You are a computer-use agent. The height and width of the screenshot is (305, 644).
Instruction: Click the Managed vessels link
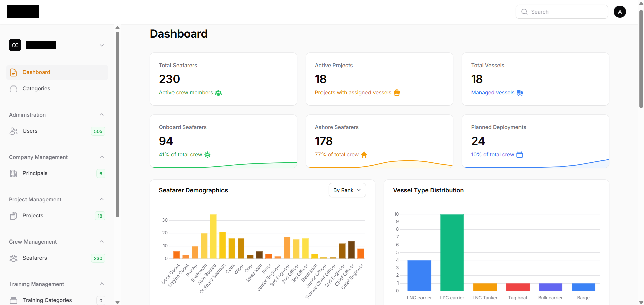492,93
